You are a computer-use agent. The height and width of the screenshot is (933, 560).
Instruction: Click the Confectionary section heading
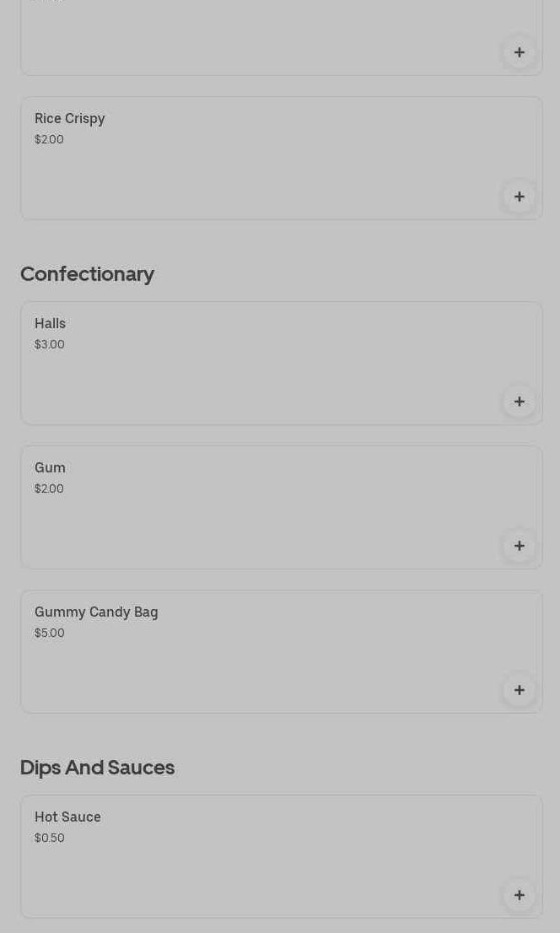[x=87, y=273]
